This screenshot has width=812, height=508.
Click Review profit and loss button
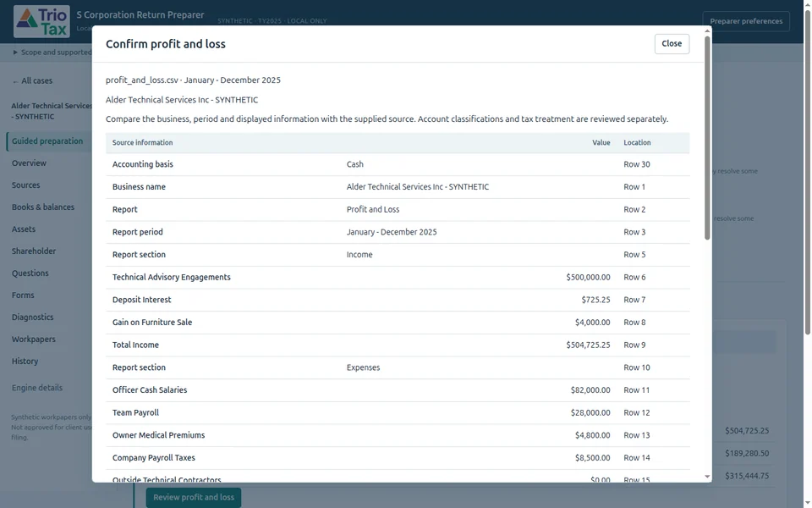[x=194, y=497]
